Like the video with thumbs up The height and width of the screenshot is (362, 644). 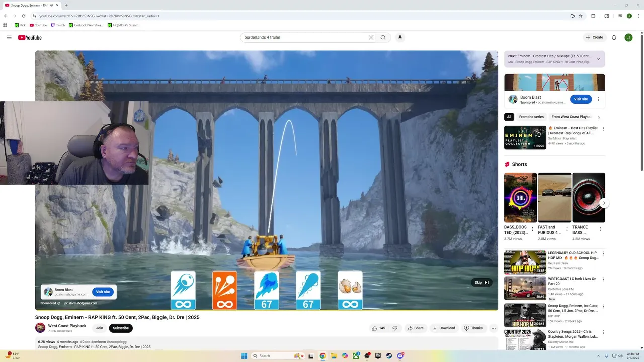coord(378,328)
